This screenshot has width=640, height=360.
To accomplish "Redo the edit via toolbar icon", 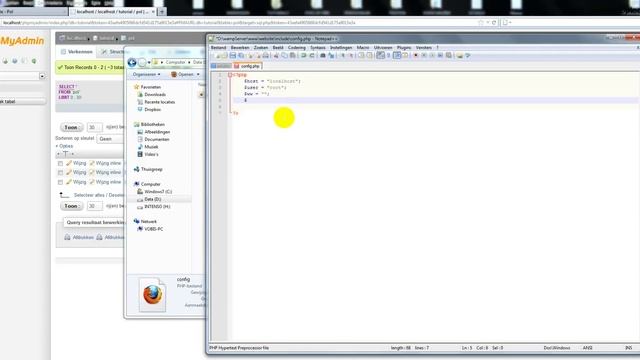I will pos(312,55).
